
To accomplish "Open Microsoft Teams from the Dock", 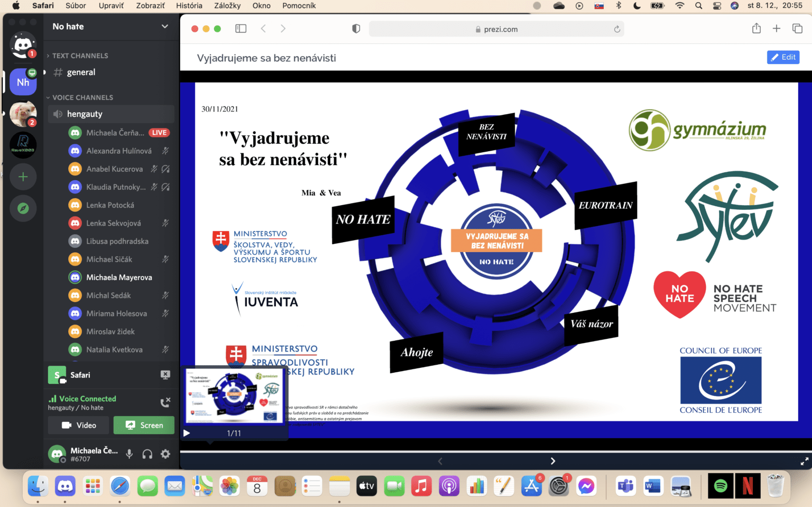I will [x=626, y=486].
